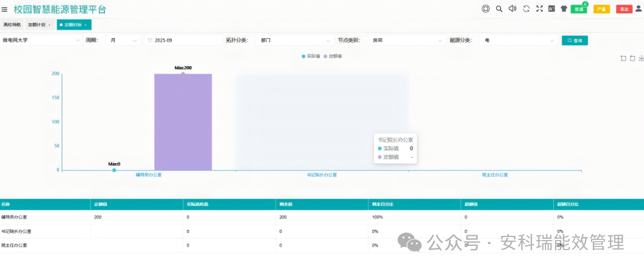Click the speaker sound icon
644x268 pixels.
tap(512, 9)
